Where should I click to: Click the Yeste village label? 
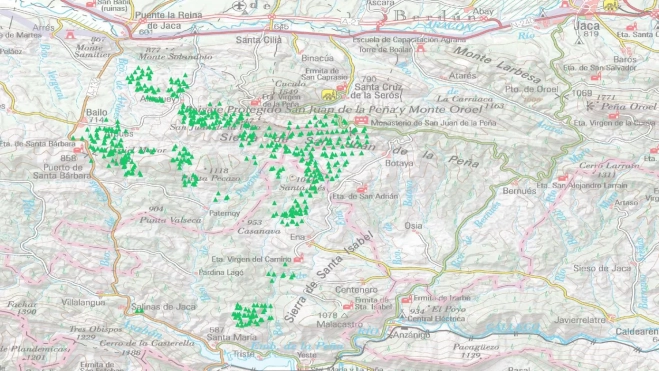click(307, 355)
